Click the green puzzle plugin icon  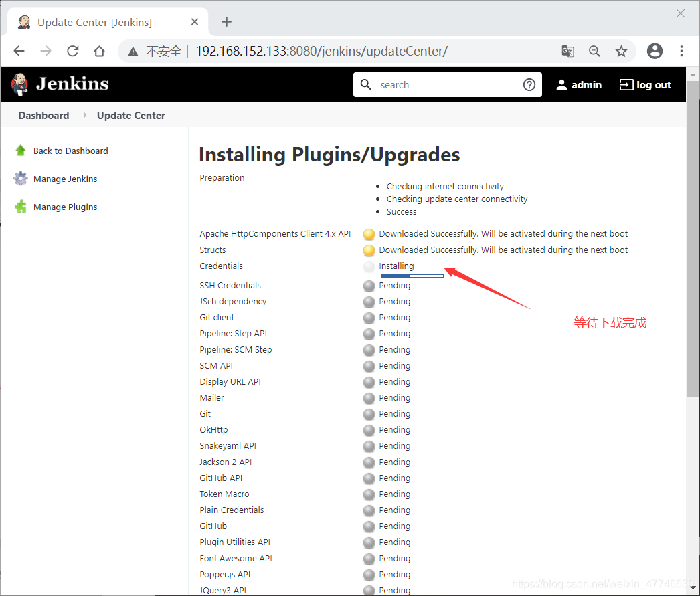click(x=21, y=207)
